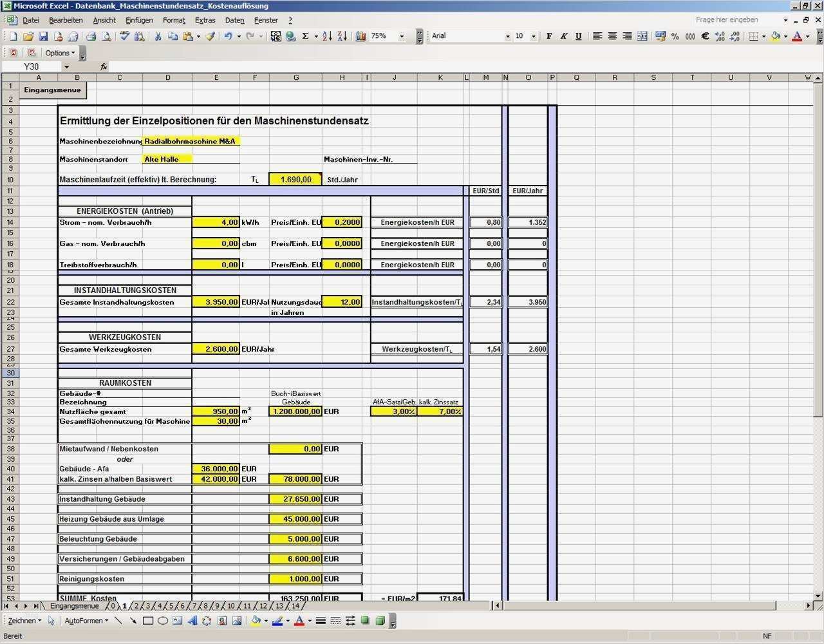Open the AutoFormen shapes dropdown
The height and width of the screenshot is (644, 824).
tap(86, 621)
